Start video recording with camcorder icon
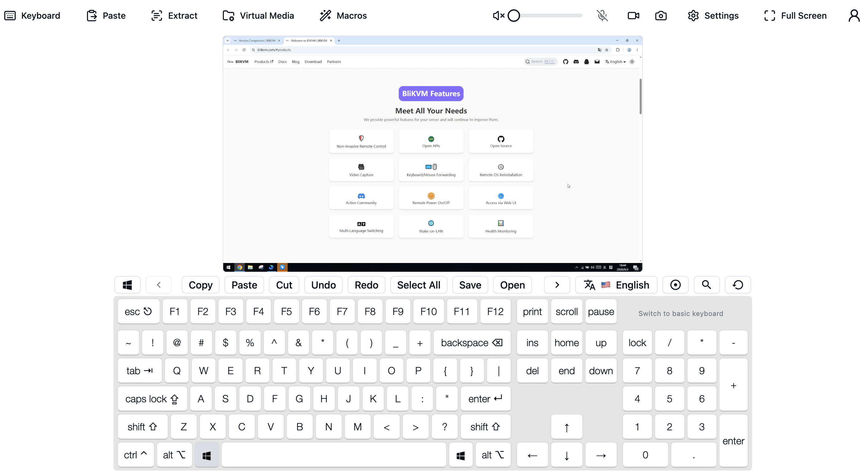The height and width of the screenshot is (473, 868). pyautogui.click(x=634, y=16)
